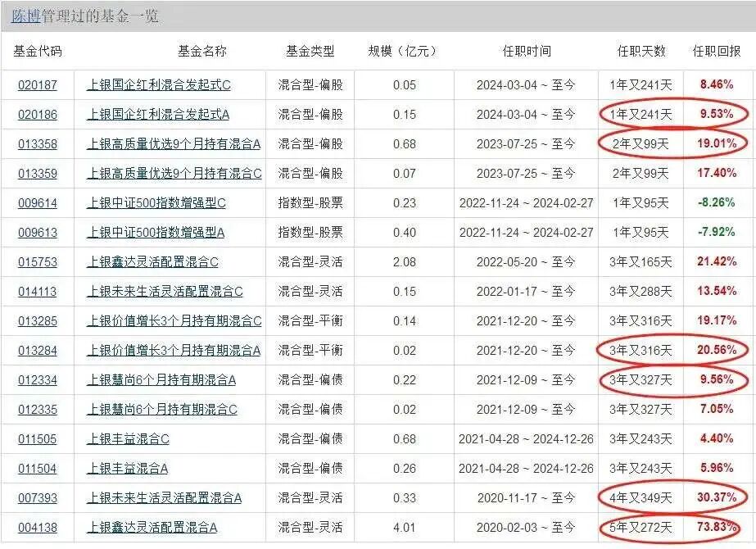
Task: Open fund code link 011504
Action: (38, 469)
